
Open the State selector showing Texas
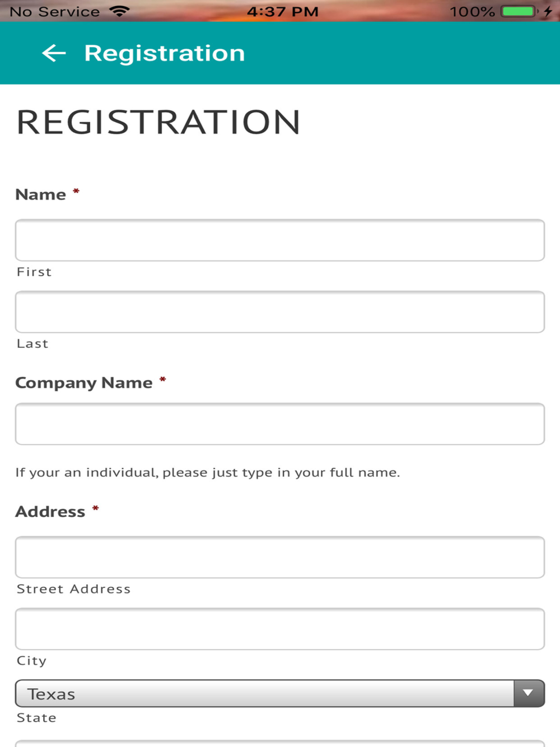click(x=264, y=693)
